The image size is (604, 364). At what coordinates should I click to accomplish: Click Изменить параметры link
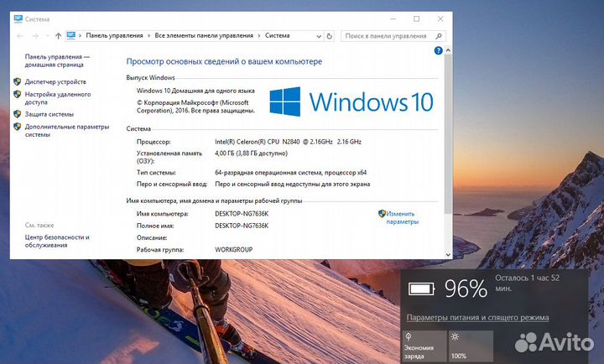click(x=402, y=217)
